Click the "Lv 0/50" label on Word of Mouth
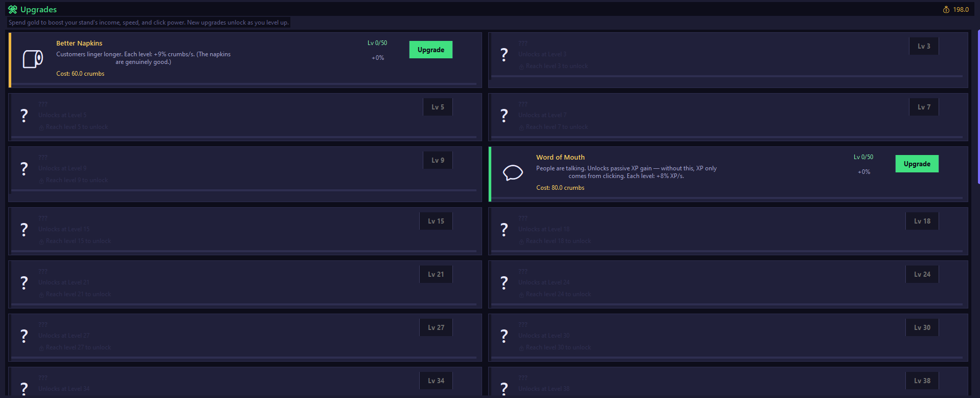 (863, 157)
